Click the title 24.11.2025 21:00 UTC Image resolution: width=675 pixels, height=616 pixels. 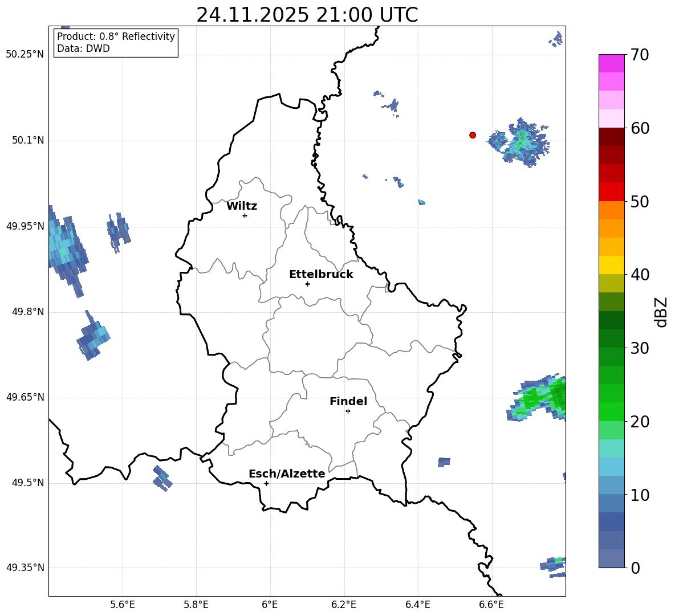pos(307,15)
